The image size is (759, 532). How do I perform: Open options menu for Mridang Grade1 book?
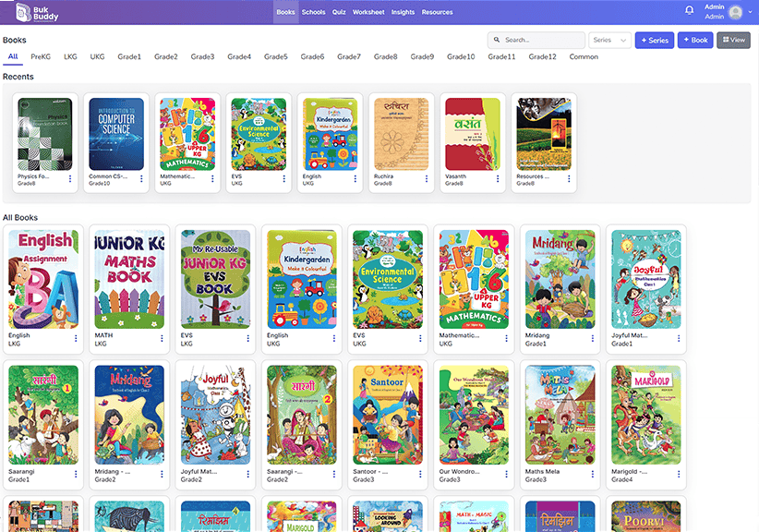tap(593, 338)
